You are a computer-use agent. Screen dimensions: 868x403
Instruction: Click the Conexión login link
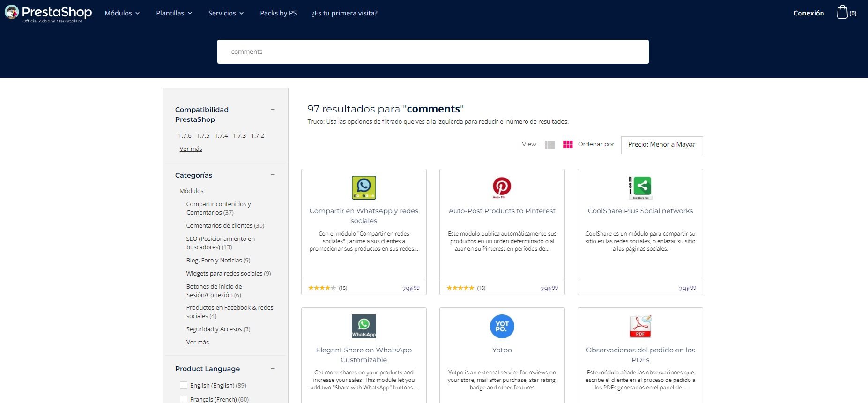809,13
